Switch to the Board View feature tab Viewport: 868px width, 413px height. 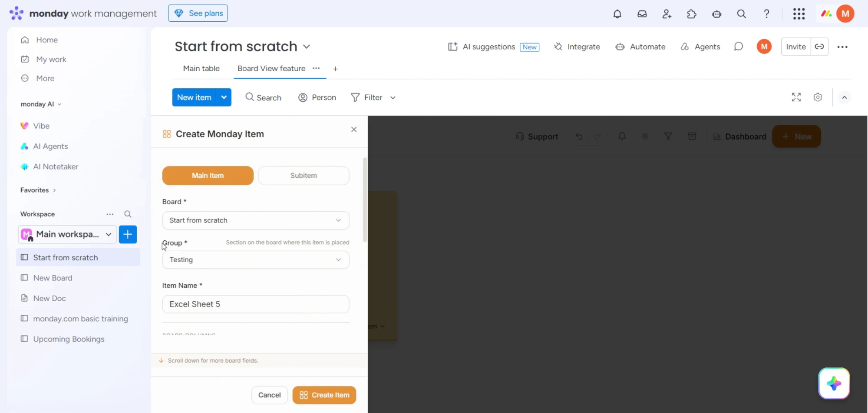pyautogui.click(x=271, y=68)
